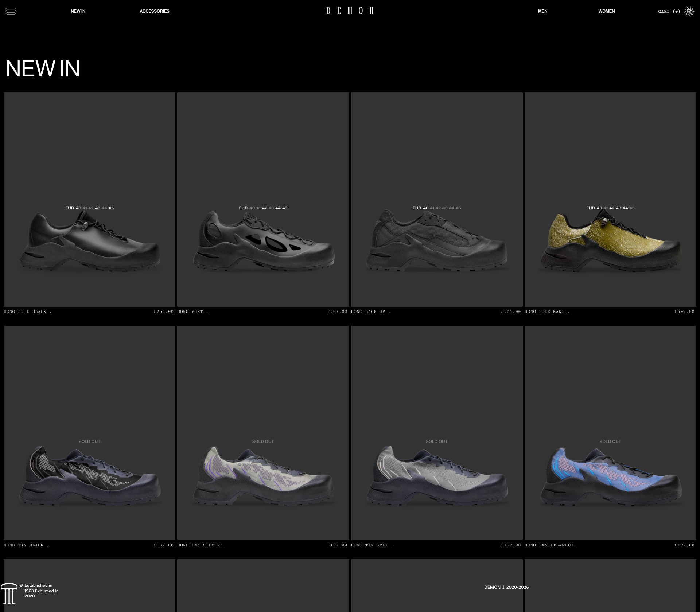Click the DEMON logo in header
Screen dimensions: 700x612
[350, 11]
